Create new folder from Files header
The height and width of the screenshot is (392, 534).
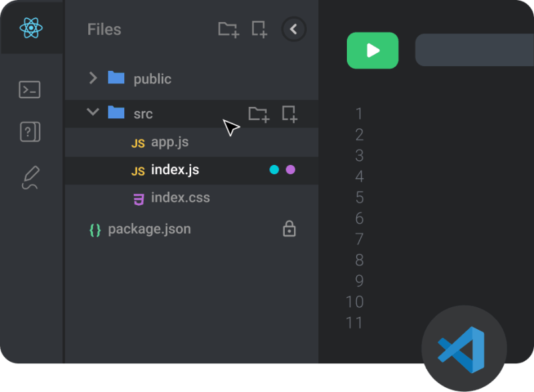coord(229,29)
